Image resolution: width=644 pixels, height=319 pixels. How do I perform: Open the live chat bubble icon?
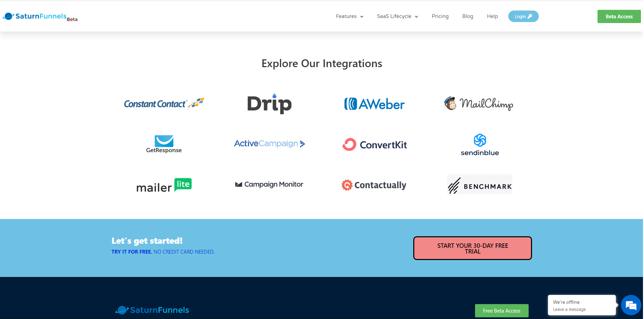pos(631,305)
